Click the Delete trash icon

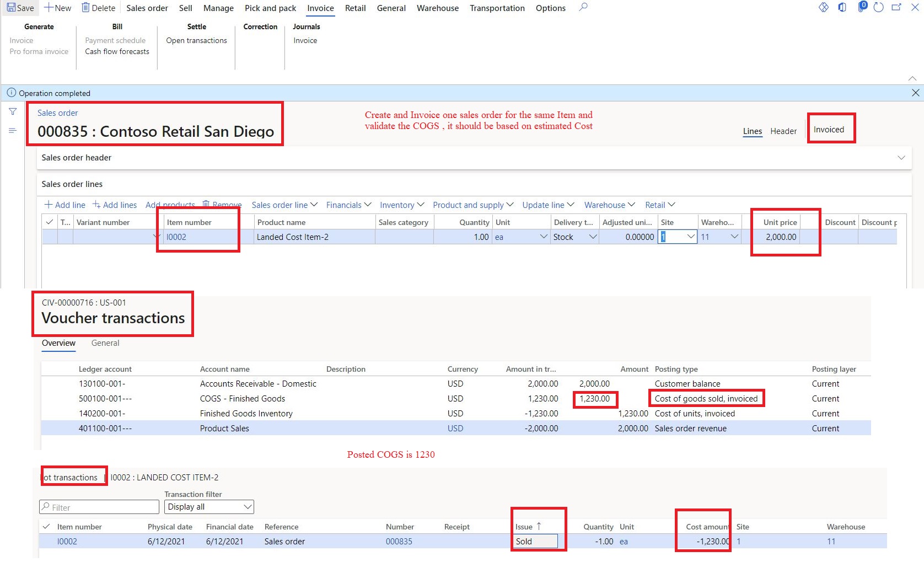(85, 7)
